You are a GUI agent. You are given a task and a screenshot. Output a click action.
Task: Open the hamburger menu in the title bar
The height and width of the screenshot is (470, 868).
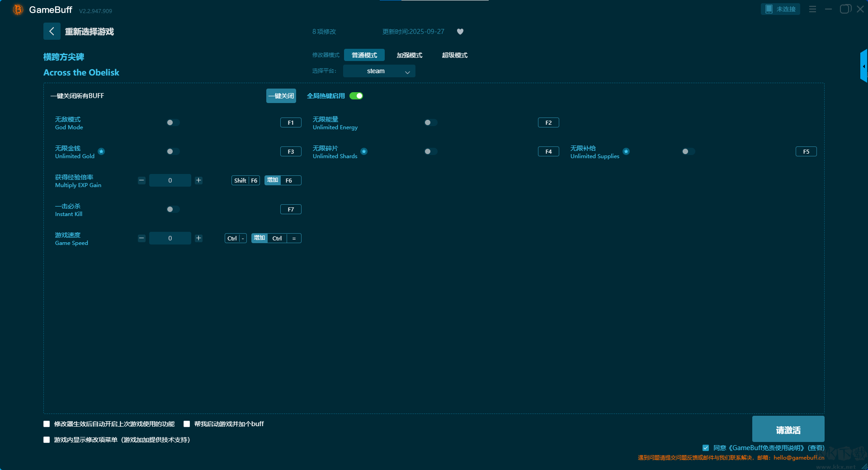[812, 9]
